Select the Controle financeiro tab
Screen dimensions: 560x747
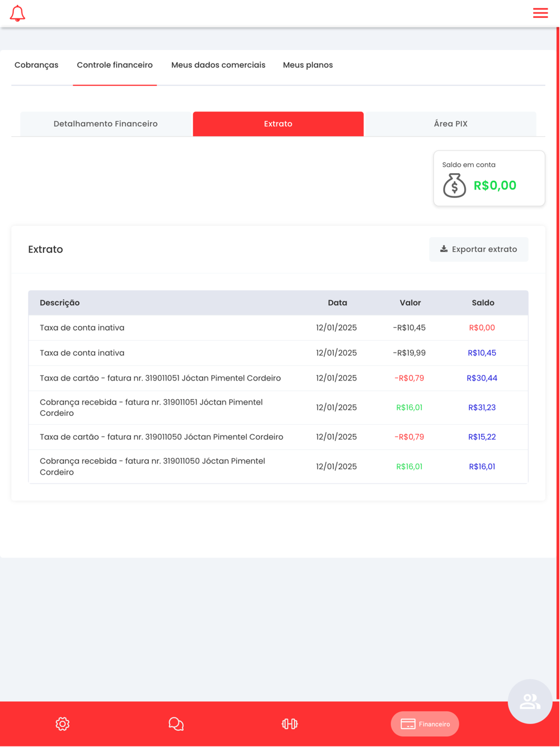tap(115, 65)
